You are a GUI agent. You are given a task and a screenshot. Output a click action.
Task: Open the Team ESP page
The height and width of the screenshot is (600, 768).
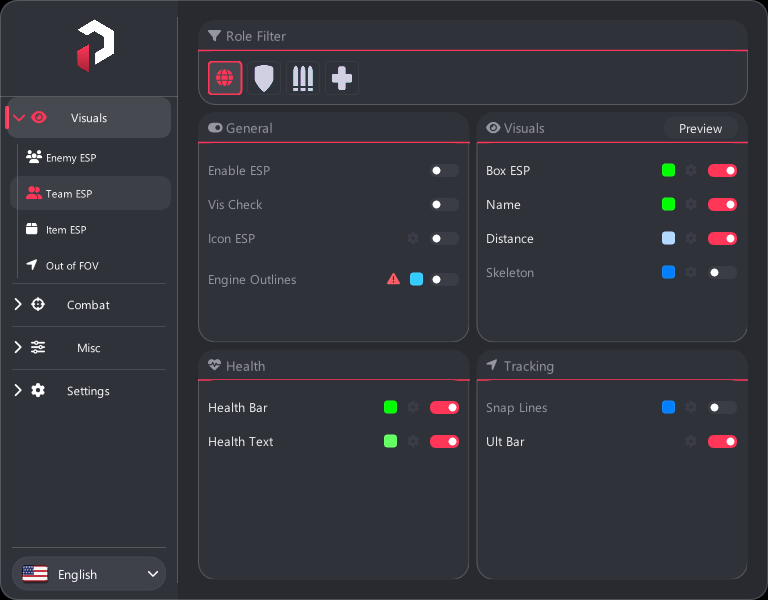point(91,193)
